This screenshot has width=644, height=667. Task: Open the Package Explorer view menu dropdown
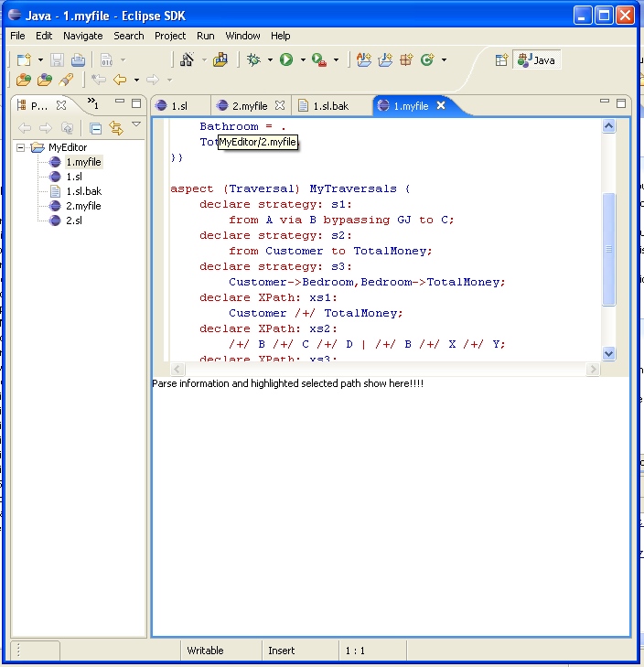click(136, 125)
